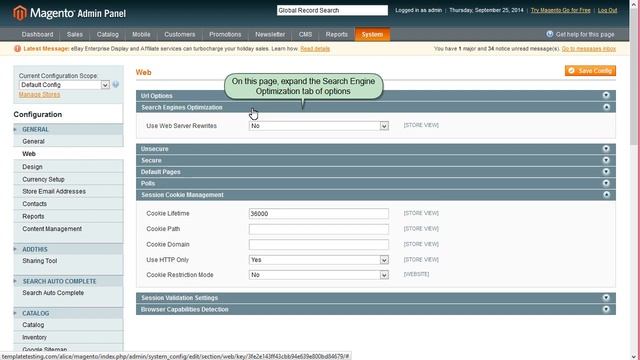Expand Session Validation Settings arrow
The width and height of the screenshot is (640, 360).
coord(606,298)
